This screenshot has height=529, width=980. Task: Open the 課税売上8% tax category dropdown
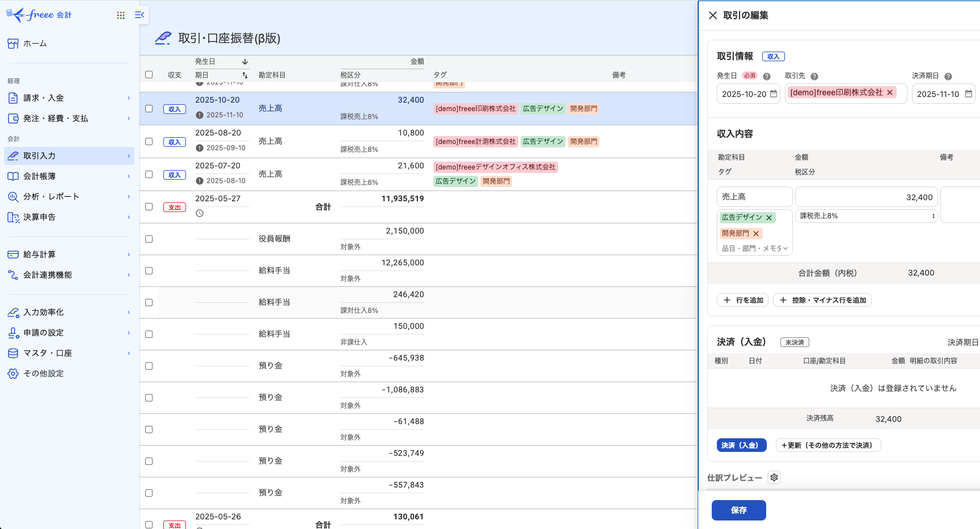(x=867, y=216)
